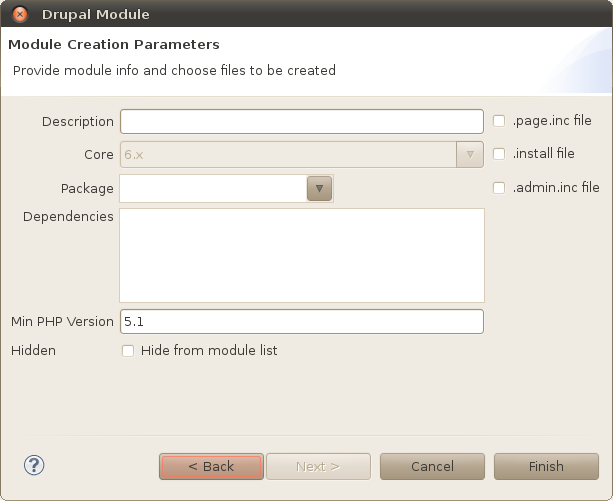Select the Min PHP Version field

click(x=302, y=322)
